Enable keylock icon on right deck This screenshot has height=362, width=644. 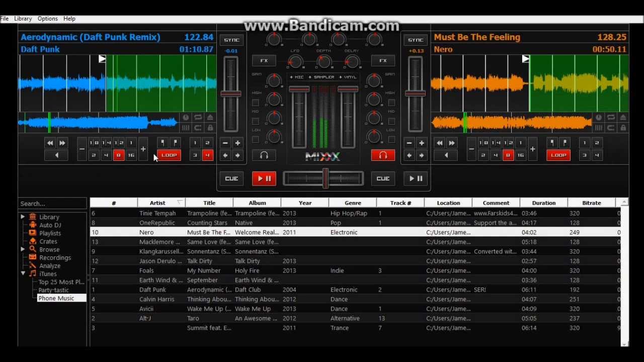point(623,128)
